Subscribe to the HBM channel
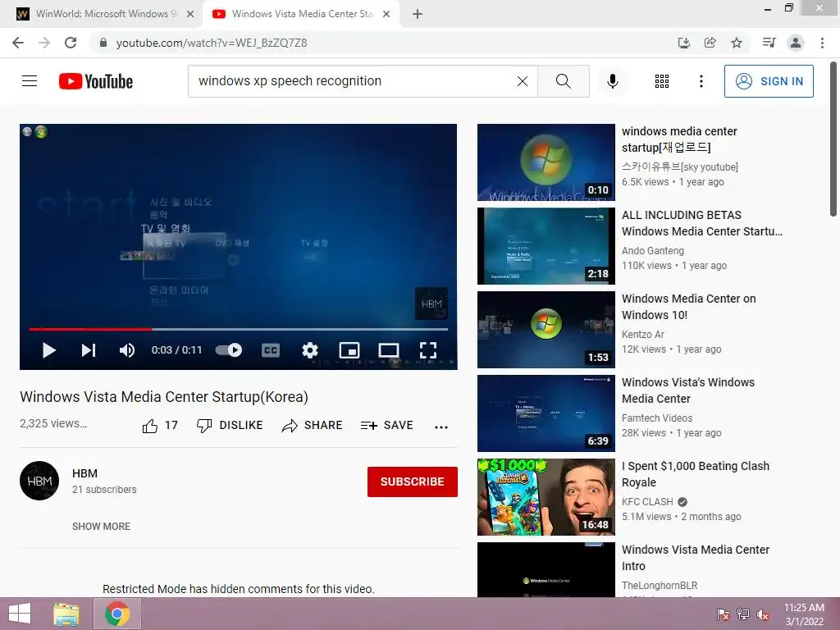This screenshot has width=840, height=630. [x=412, y=482]
